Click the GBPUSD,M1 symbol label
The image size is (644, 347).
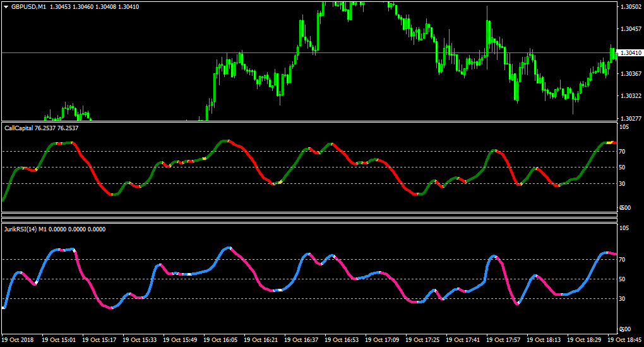click(x=29, y=7)
